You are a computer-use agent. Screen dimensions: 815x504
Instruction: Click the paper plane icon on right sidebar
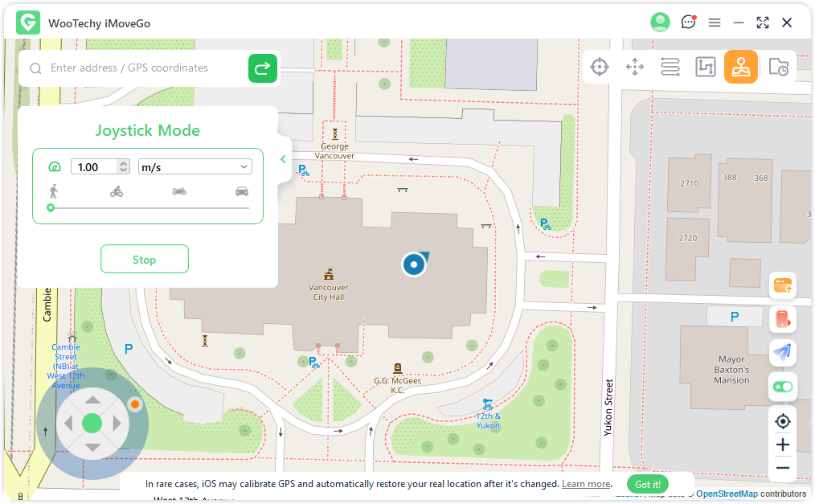coord(782,352)
